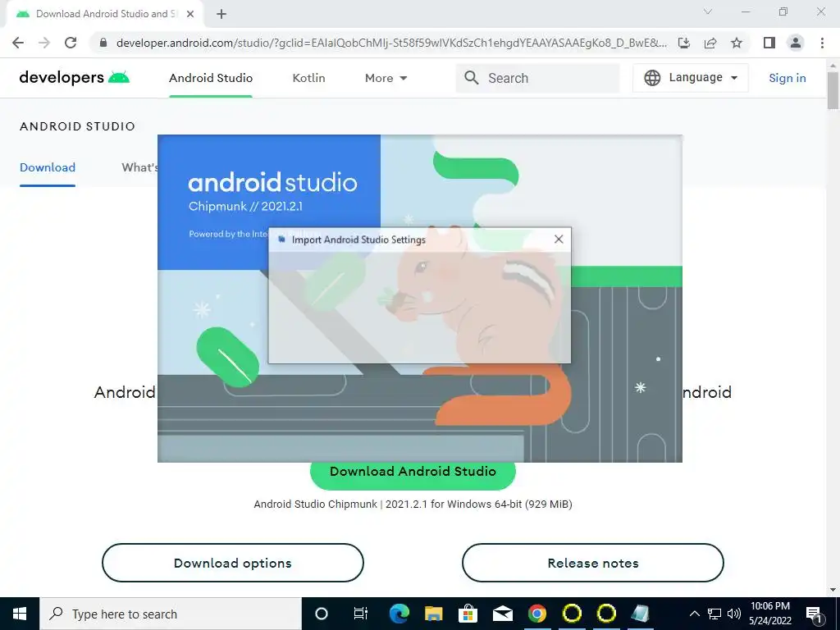Click the Import Android Studio Settings title

(358, 240)
